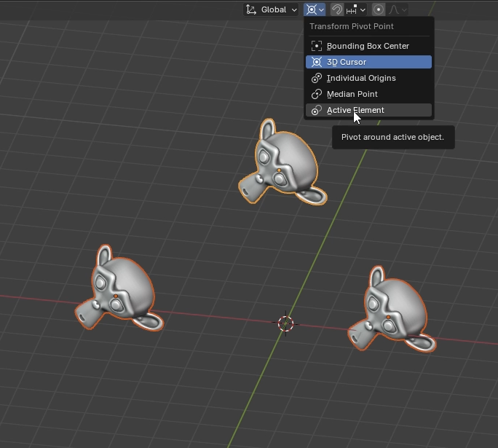Open the Global transform orientation dropdown
Screen dimensions: 498x448
271,9
